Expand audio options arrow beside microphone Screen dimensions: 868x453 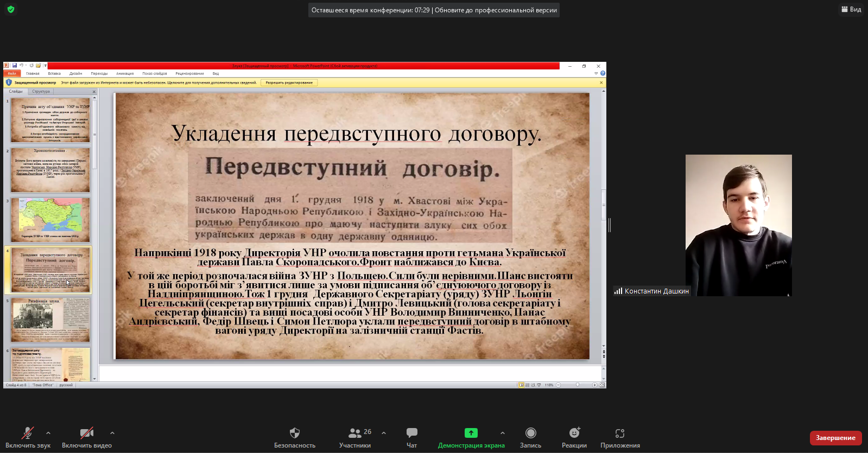[48, 433]
